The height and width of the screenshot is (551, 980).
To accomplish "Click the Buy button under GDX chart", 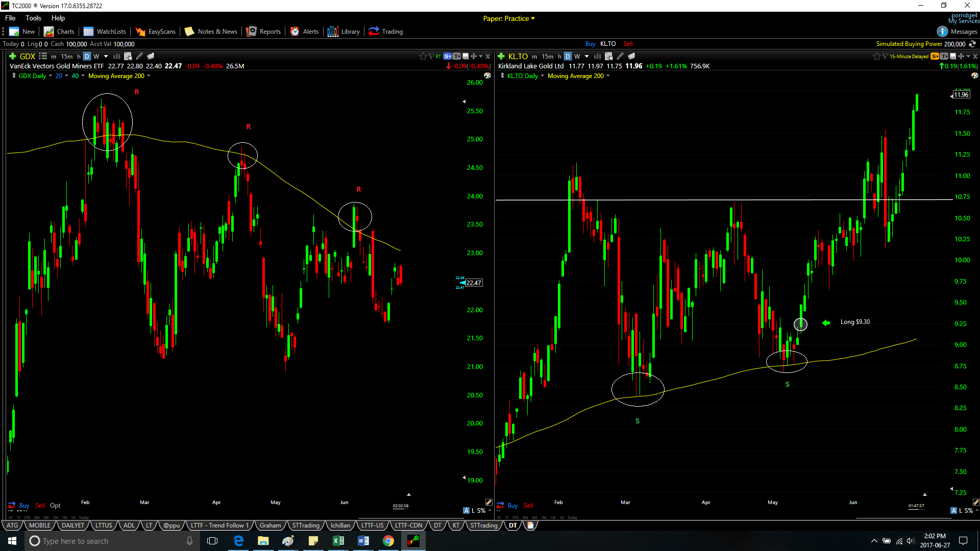I will 24,506.
